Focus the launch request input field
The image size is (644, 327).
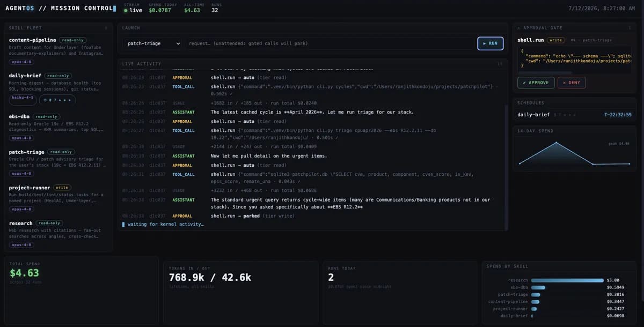pos(330,43)
